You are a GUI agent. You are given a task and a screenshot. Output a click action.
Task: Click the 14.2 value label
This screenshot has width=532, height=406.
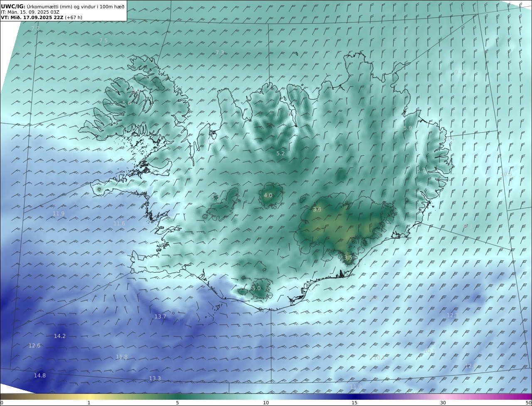click(60, 336)
